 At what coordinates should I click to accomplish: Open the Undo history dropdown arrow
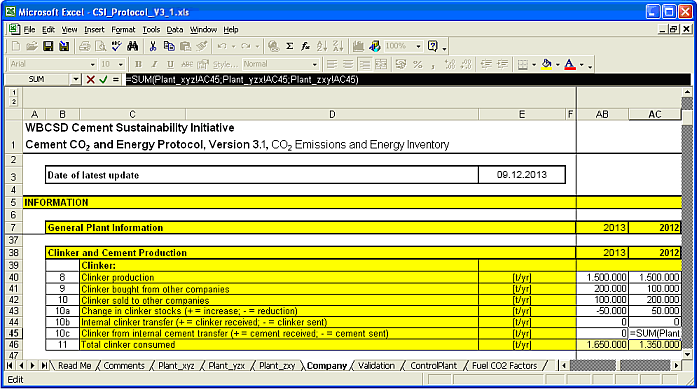pos(233,46)
